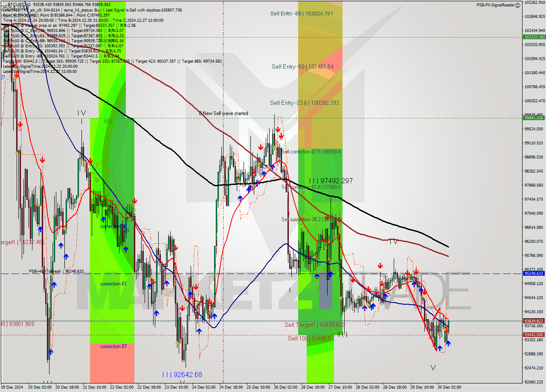546x392 pixels.
Task: Click the '25 Dec 10:00' time axis label
Action: 258,387
